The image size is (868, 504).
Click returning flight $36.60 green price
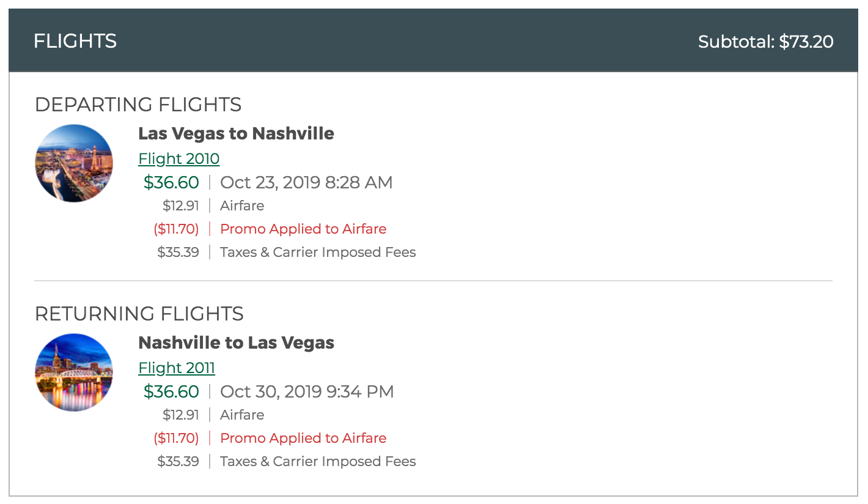pyautogui.click(x=171, y=391)
